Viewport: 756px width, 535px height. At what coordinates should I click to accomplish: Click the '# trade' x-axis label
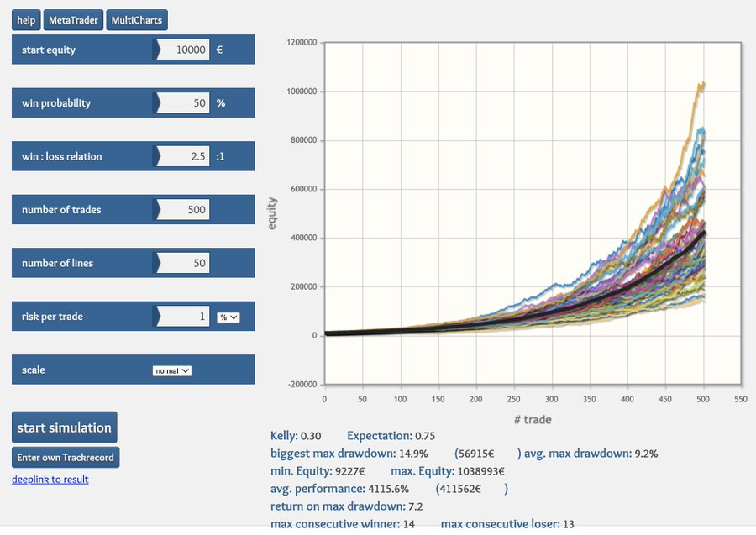click(x=532, y=419)
